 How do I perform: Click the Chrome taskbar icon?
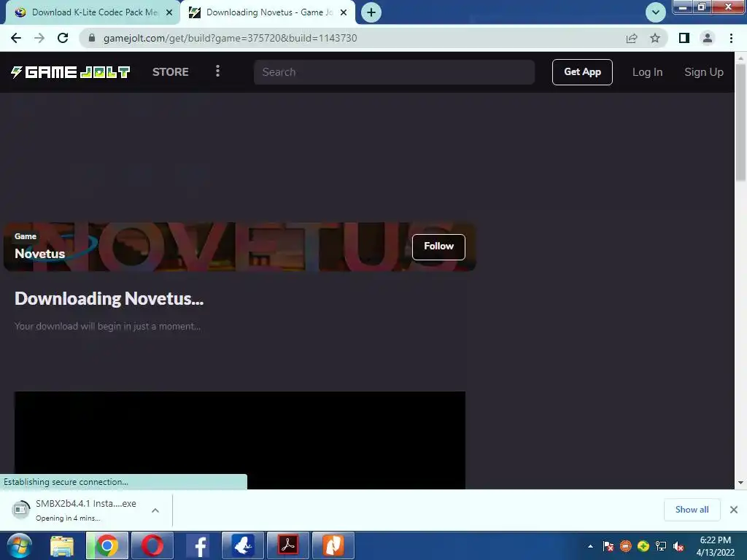(x=107, y=545)
